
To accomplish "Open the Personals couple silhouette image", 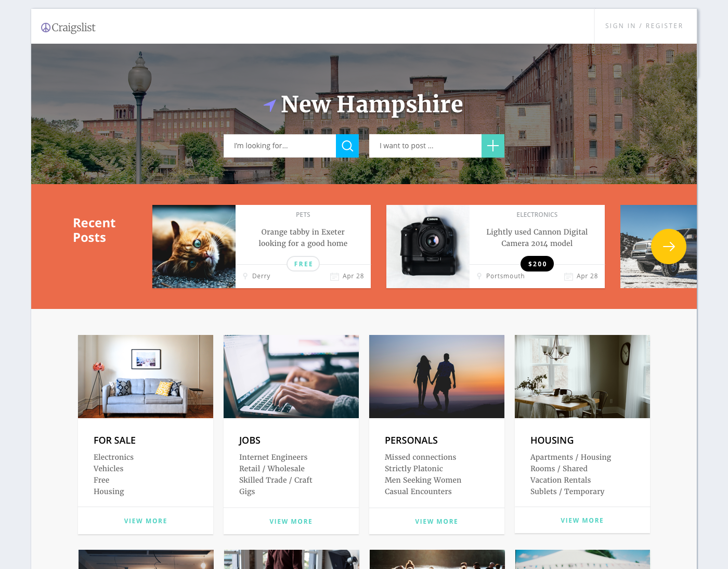I will 437,377.
